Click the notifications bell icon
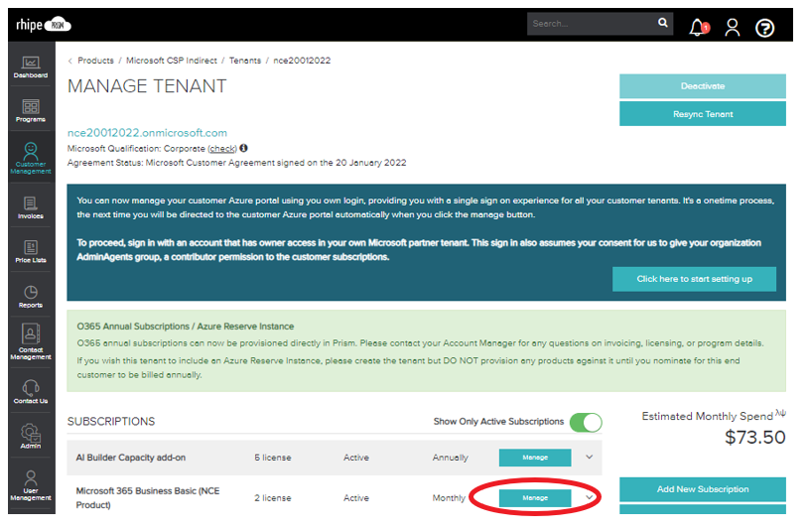809x532 pixels. pos(699,28)
